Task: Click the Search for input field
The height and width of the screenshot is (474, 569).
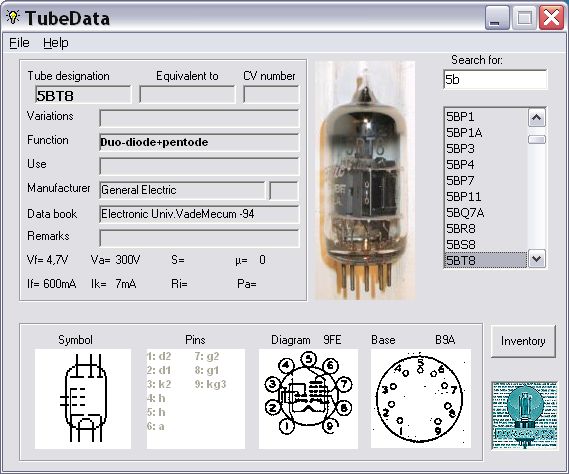Action: click(x=495, y=79)
